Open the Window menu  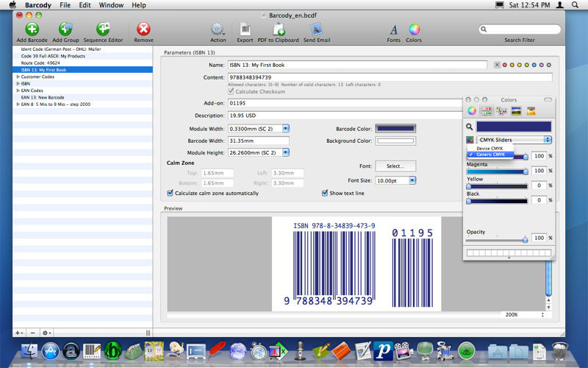pos(111,5)
